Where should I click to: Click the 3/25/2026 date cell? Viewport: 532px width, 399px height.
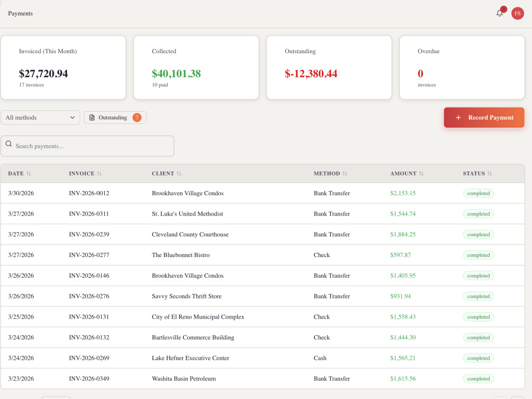click(21, 317)
